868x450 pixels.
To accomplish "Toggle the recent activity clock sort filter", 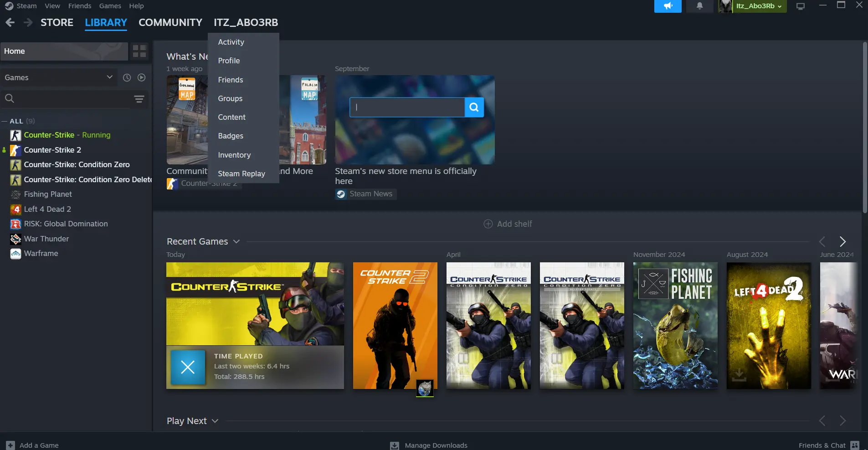I will tap(127, 78).
